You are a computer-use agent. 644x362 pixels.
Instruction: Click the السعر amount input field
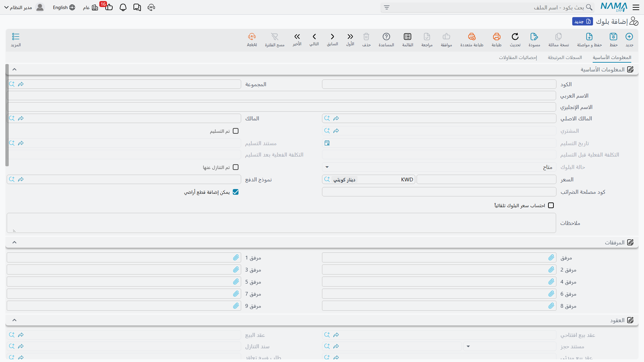[x=486, y=179]
